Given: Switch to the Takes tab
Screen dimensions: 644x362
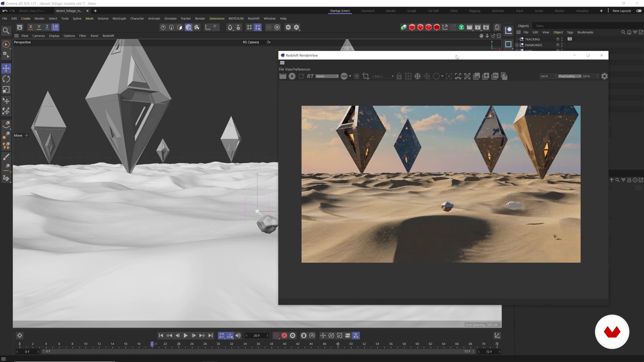Looking at the screenshot, I should [540, 26].
